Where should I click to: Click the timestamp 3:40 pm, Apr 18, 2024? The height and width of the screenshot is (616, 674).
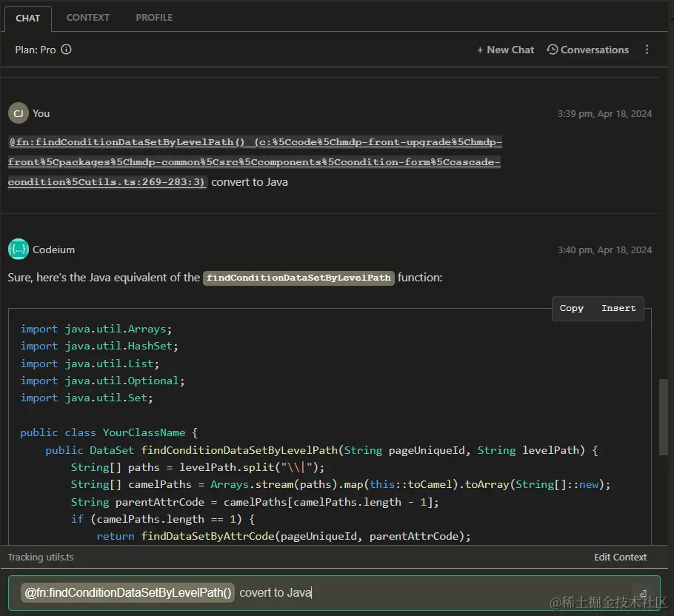(604, 250)
